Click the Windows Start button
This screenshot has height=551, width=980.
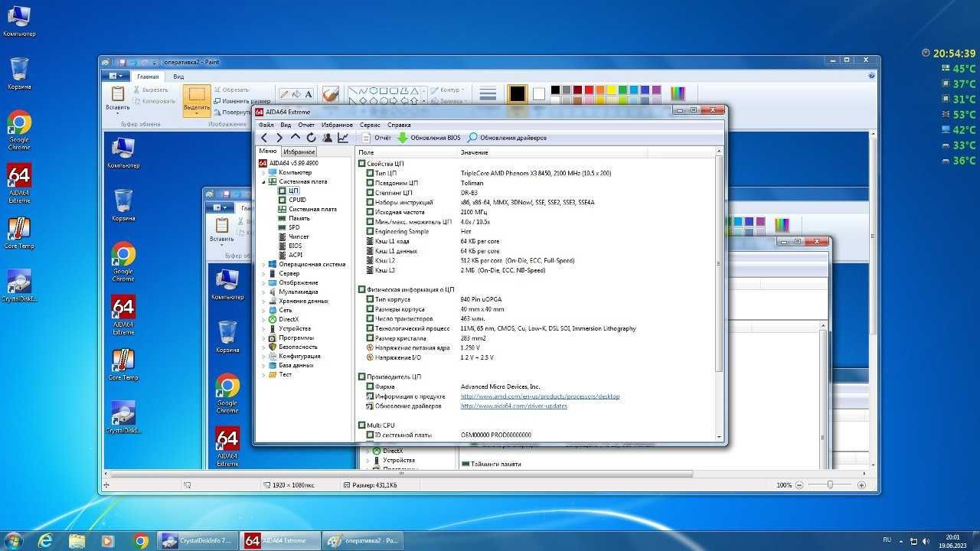[13, 540]
